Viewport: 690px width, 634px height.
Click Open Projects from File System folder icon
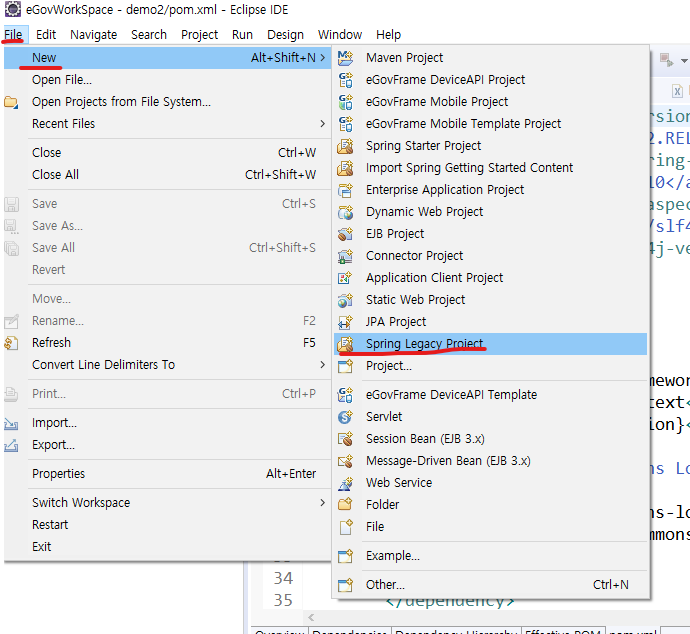pos(11,102)
